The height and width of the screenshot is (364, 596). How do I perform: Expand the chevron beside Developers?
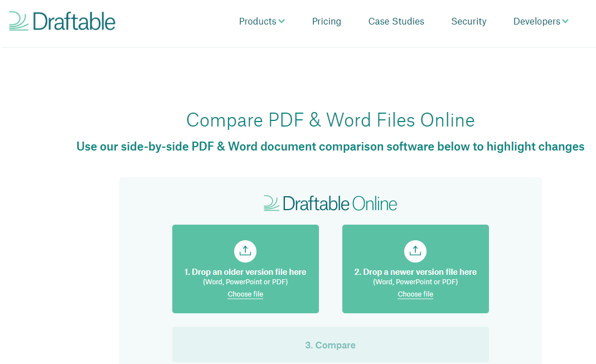tap(565, 21)
